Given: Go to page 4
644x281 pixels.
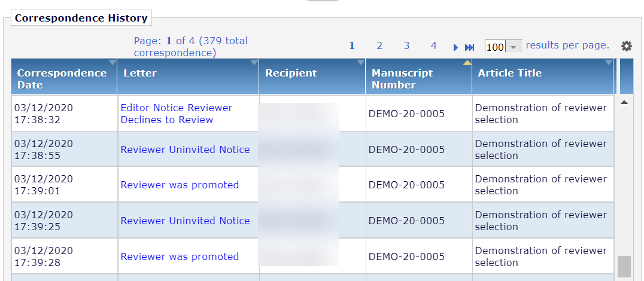Looking at the screenshot, I should (434, 46).
